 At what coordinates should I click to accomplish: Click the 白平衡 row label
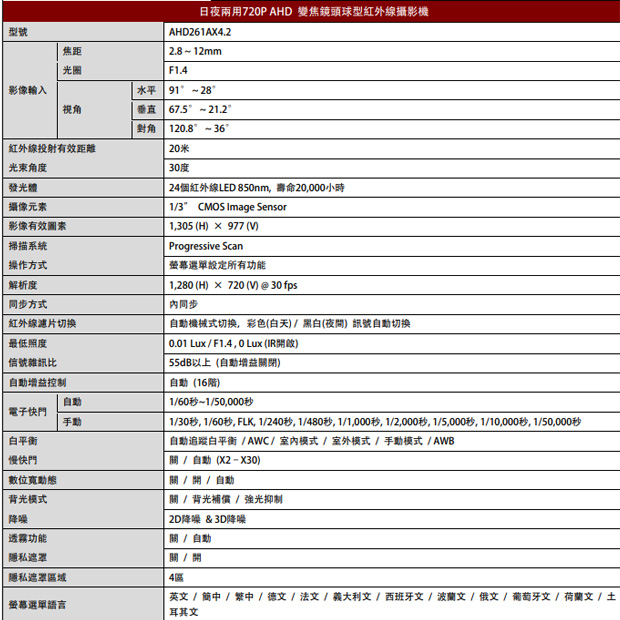click(x=23, y=441)
